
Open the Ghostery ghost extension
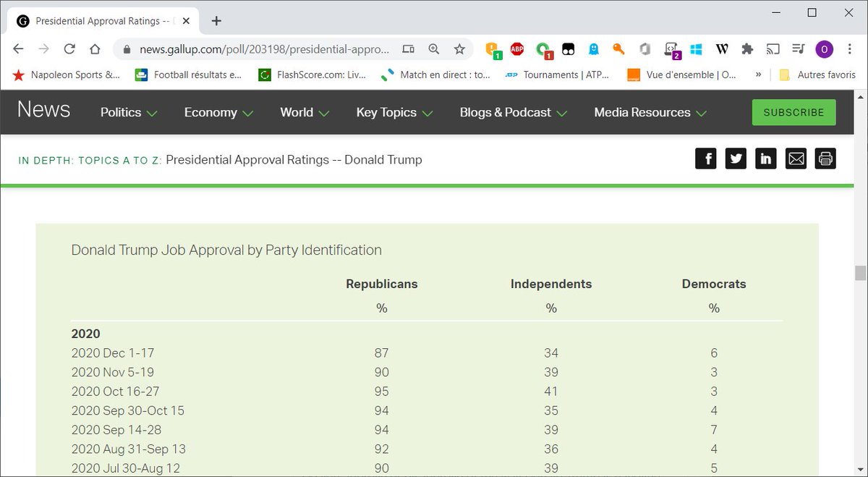tap(593, 49)
